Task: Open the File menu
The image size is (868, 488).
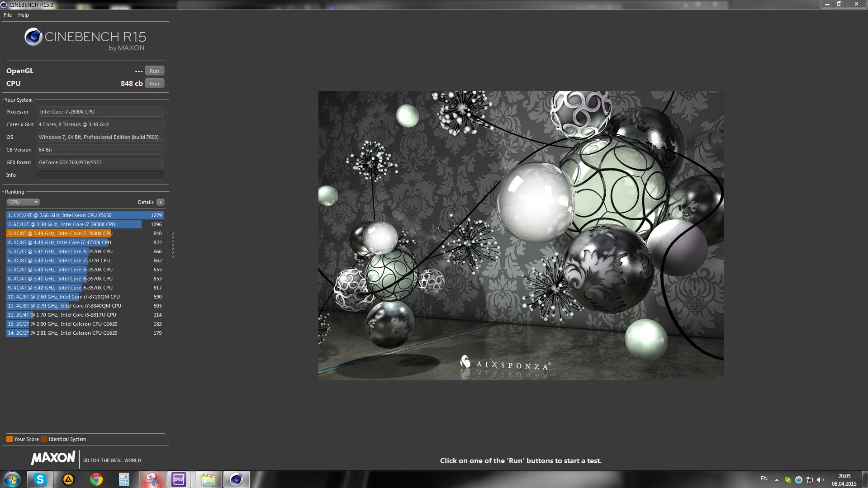Action: [x=8, y=15]
